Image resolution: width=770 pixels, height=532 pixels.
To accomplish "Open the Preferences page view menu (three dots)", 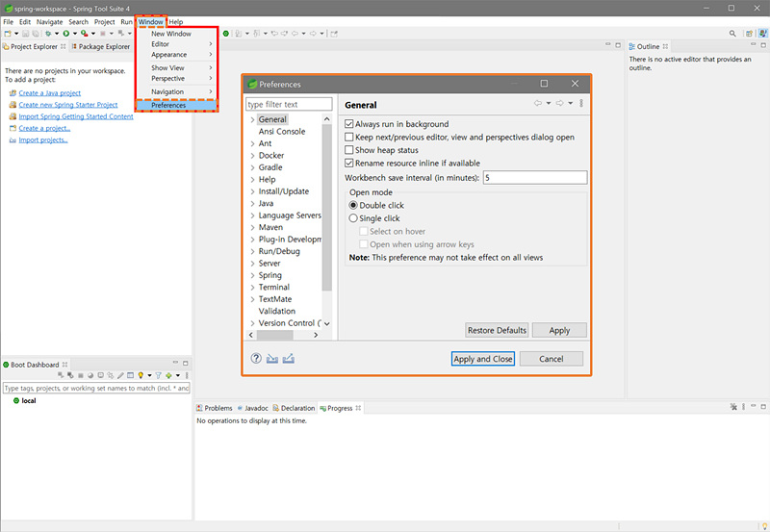I will pos(581,103).
